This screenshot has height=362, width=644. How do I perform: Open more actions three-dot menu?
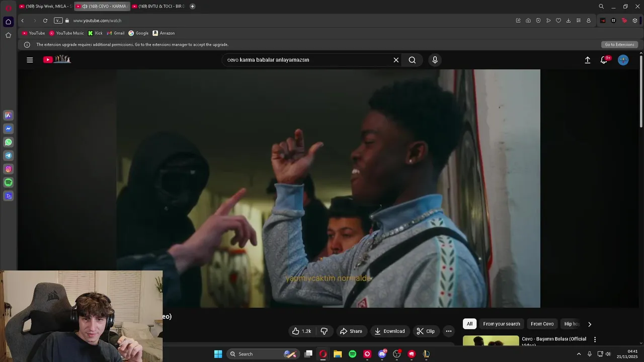pos(449,331)
